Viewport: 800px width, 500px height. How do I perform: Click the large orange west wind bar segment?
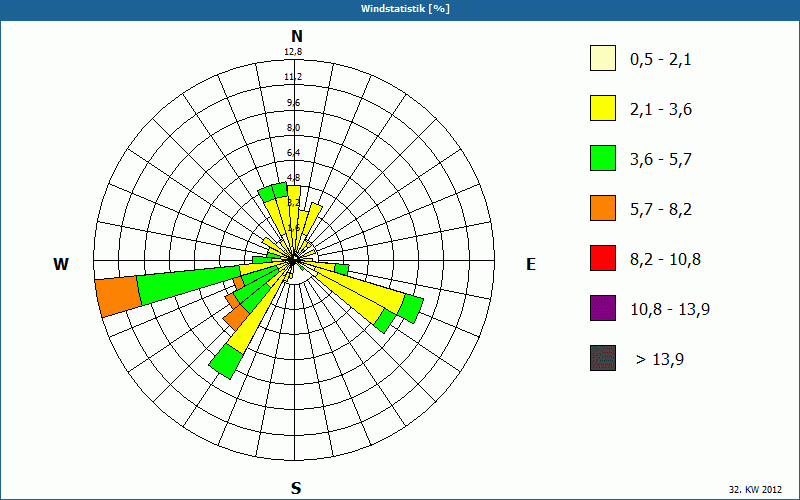(118, 297)
